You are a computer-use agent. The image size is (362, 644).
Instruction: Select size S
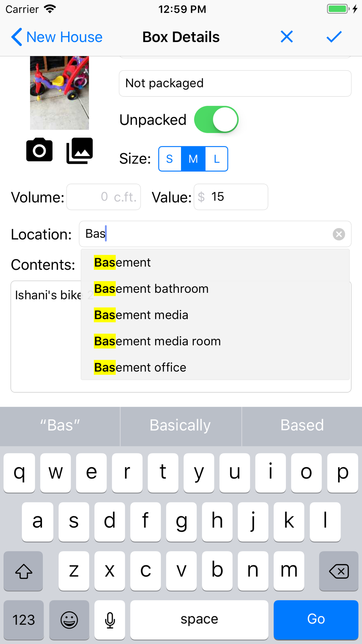pos(170,159)
